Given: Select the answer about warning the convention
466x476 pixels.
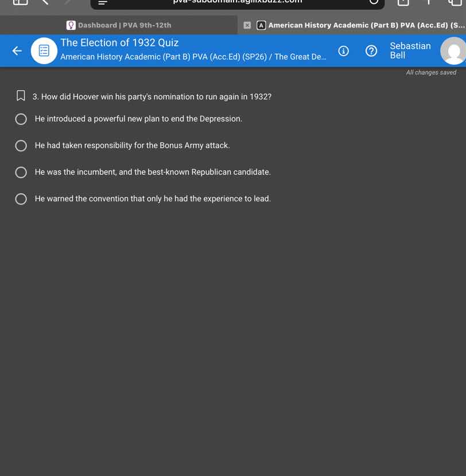Looking at the screenshot, I should coord(21,199).
